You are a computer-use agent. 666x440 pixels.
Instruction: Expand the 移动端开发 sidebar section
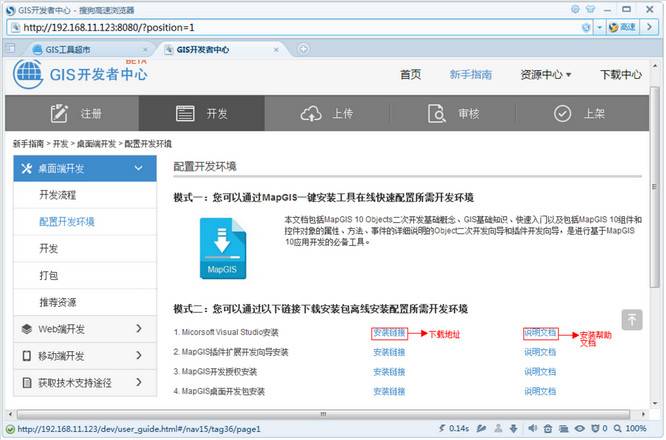(x=85, y=355)
